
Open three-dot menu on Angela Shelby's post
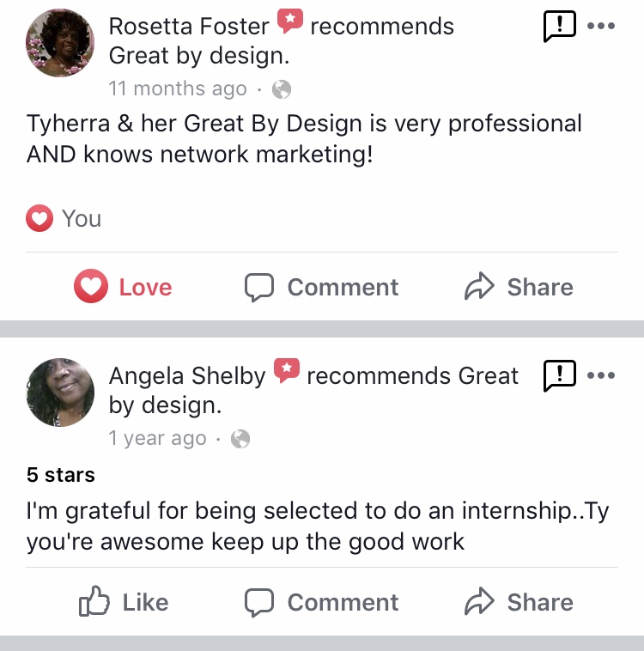pyautogui.click(x=601, y=375)
